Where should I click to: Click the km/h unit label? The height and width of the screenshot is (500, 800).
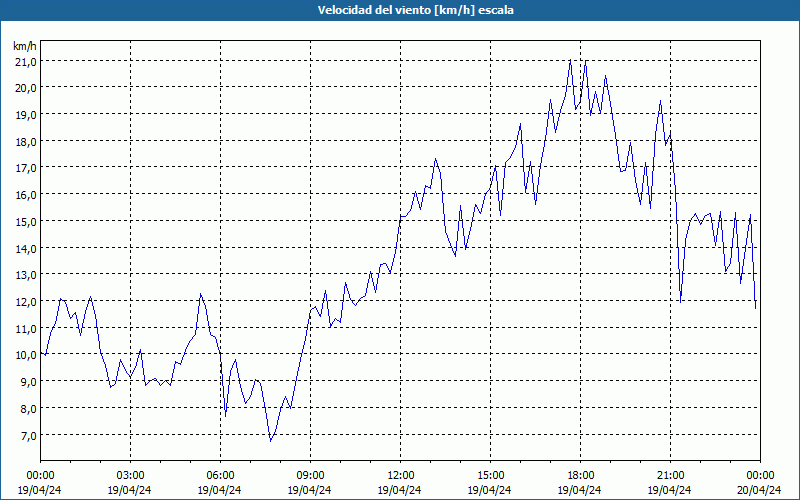click(x=25, y=46)
